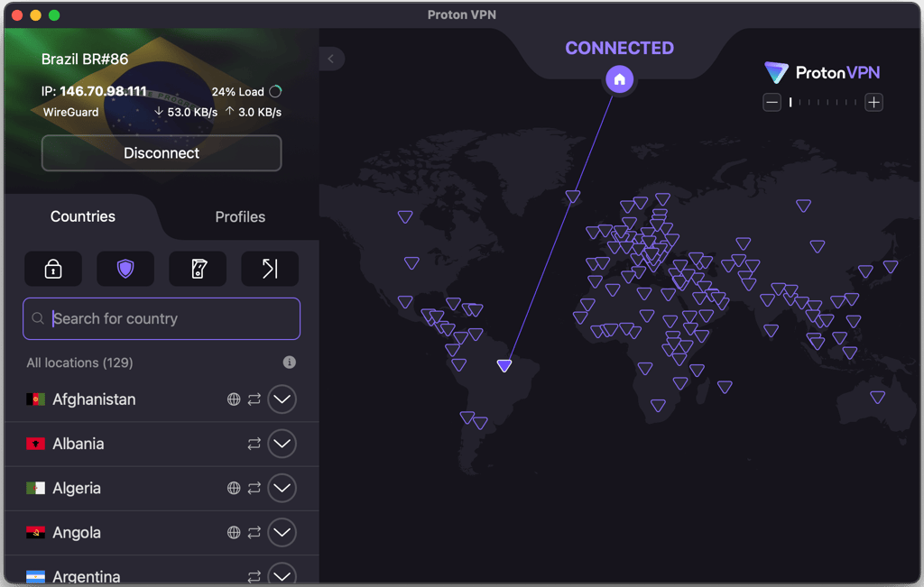
Task: Click the Iceland map marker
Action: pos(573,196)
